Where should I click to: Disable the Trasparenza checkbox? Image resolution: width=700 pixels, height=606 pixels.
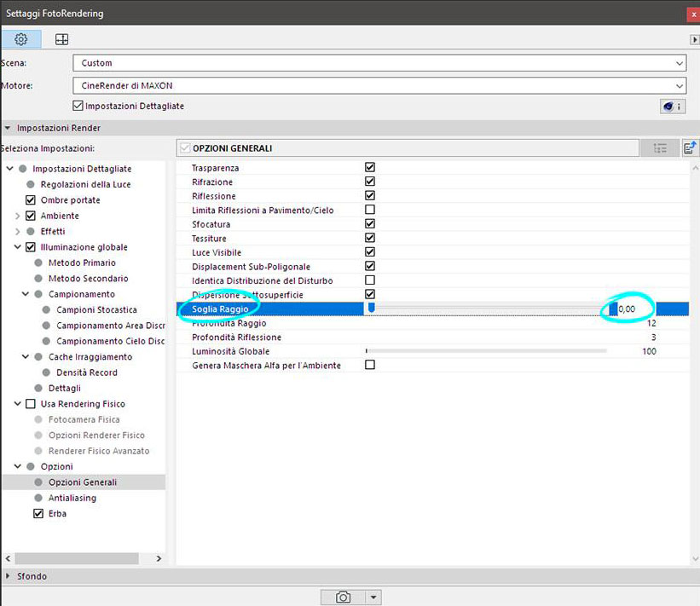tap(370, 168)
